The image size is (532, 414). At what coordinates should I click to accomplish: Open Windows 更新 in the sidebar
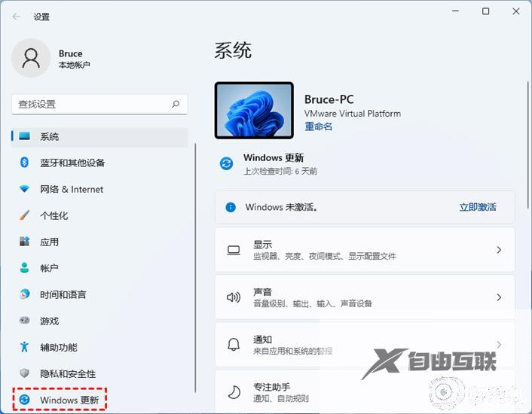(60, 400)
